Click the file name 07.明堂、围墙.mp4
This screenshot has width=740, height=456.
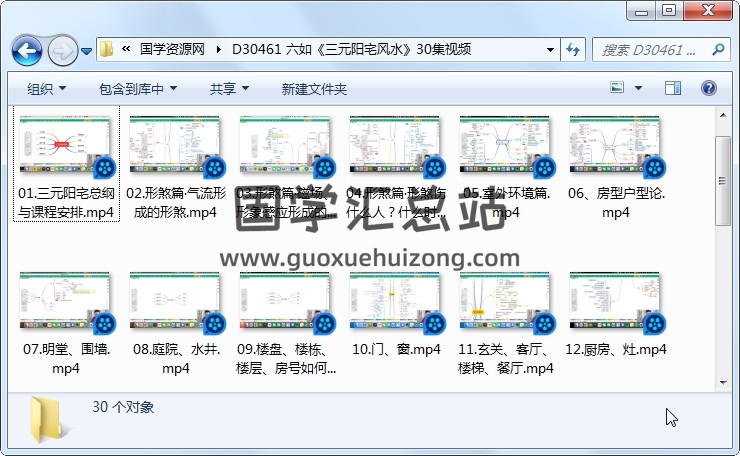pos(67,359)
